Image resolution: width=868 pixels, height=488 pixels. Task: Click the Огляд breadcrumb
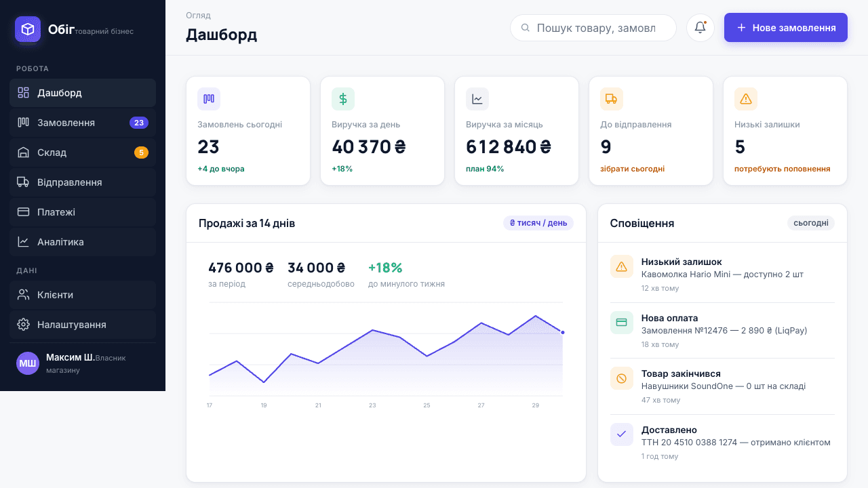[198, 15]
